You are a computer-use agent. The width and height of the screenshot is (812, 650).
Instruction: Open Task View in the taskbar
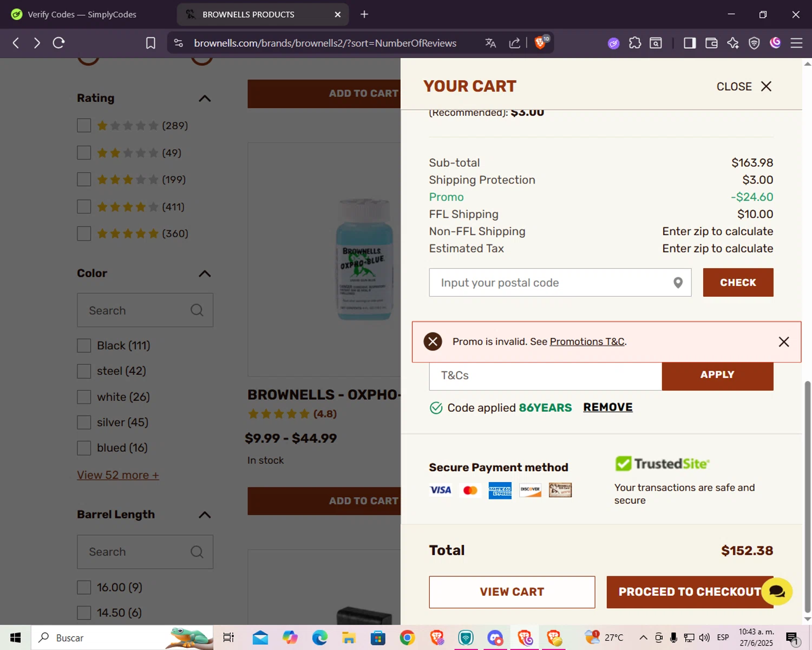click(228, 638)
